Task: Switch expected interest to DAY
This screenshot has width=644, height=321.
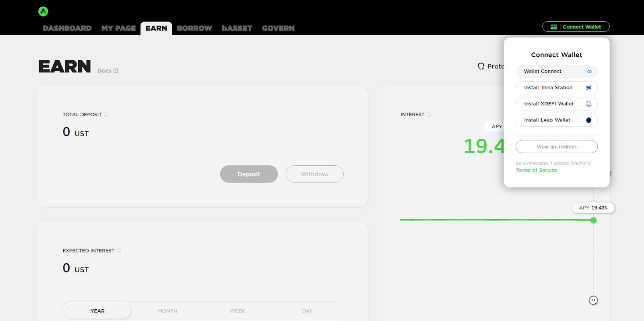Action: pos(307,311)
